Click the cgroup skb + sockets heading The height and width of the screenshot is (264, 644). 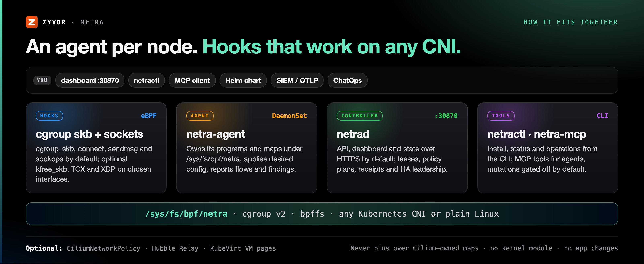tap(90, 134)
